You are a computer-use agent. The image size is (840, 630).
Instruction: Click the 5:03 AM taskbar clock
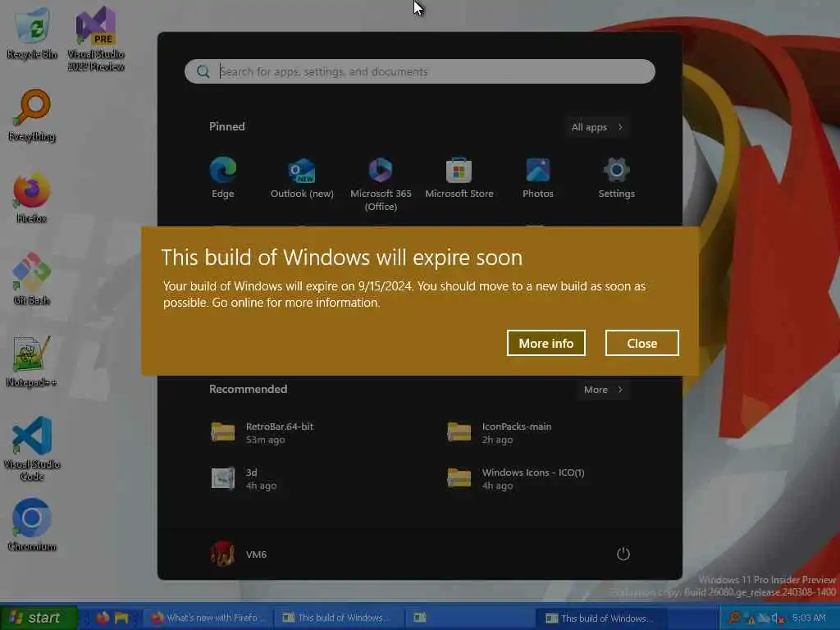tap(809, 618)
